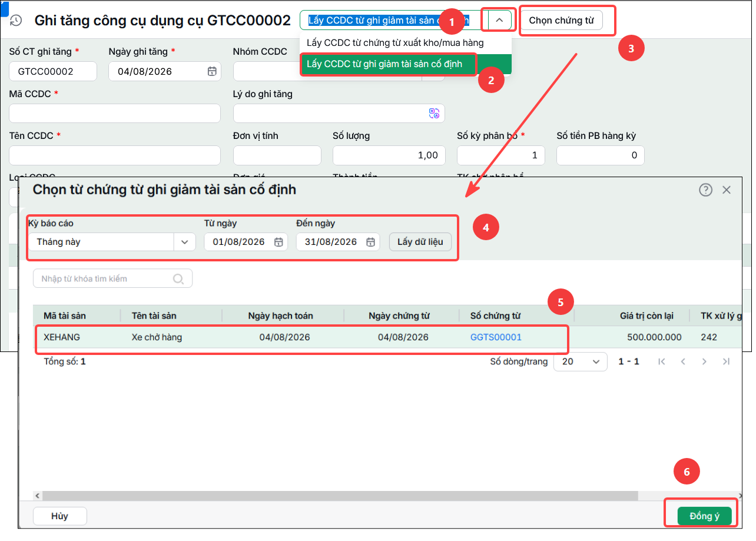Click the Nhập từ khóa tìm kiếm box
Screen dimensions: 756x541
[113, 278]
